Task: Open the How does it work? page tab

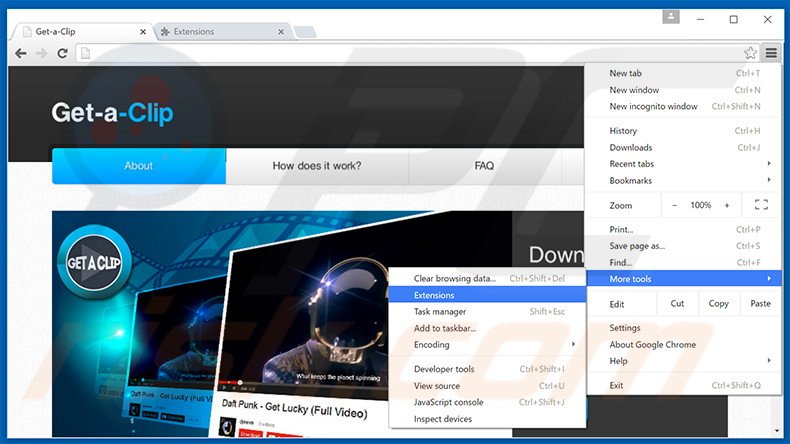Action: [x=317, y=166]
